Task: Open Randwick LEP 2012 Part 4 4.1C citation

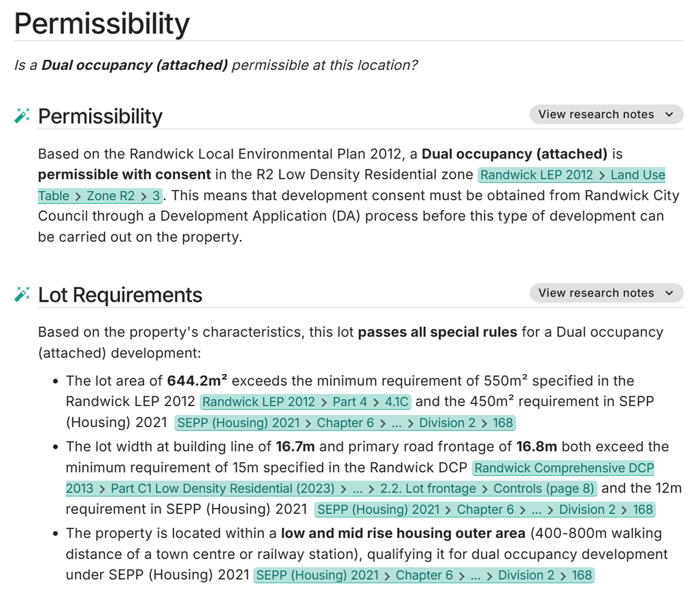Action: 305,402
